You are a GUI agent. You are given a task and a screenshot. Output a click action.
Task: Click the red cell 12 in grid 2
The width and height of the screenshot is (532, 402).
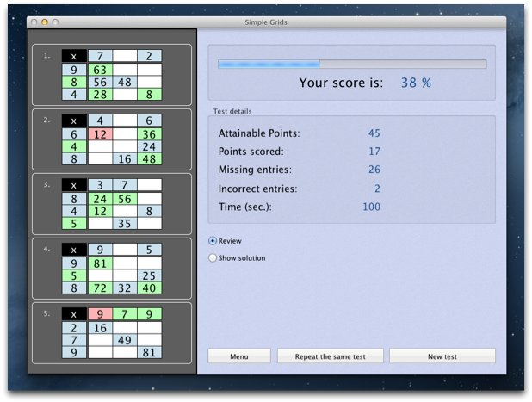99,134
